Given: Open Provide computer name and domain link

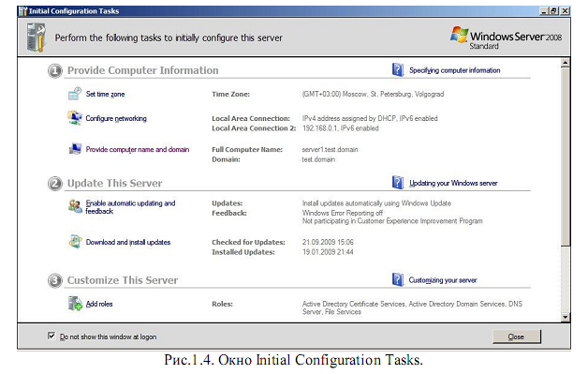Looking at the screenshot, I should click(x=138, y=149).
